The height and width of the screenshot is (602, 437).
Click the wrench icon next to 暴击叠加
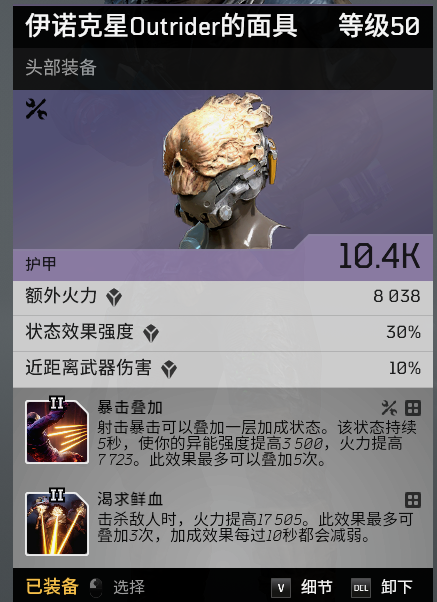click(x=389, y=408)
